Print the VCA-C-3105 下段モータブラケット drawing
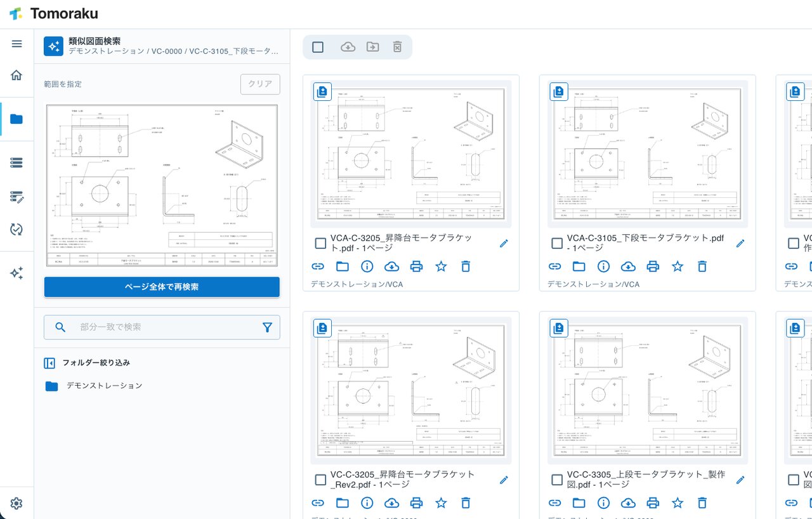The image size is (812, 519). (x=653, y=266)
